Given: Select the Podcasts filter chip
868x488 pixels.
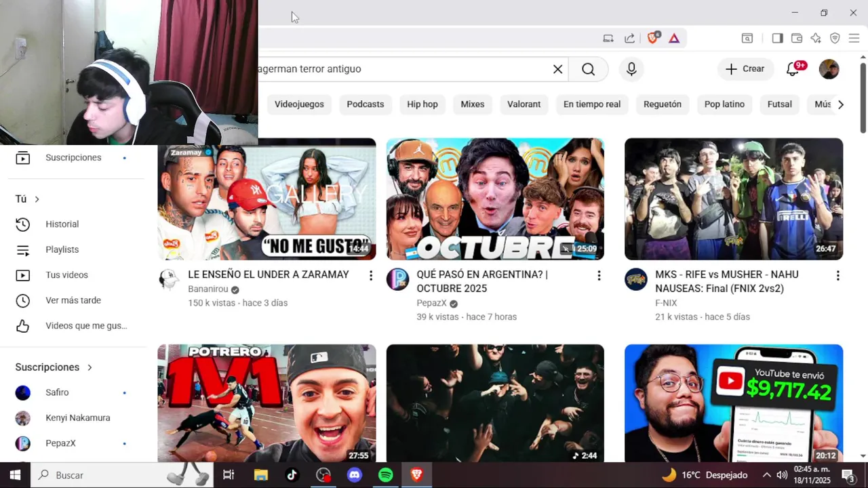Looking at the screenshot, I should click(366, 104).
